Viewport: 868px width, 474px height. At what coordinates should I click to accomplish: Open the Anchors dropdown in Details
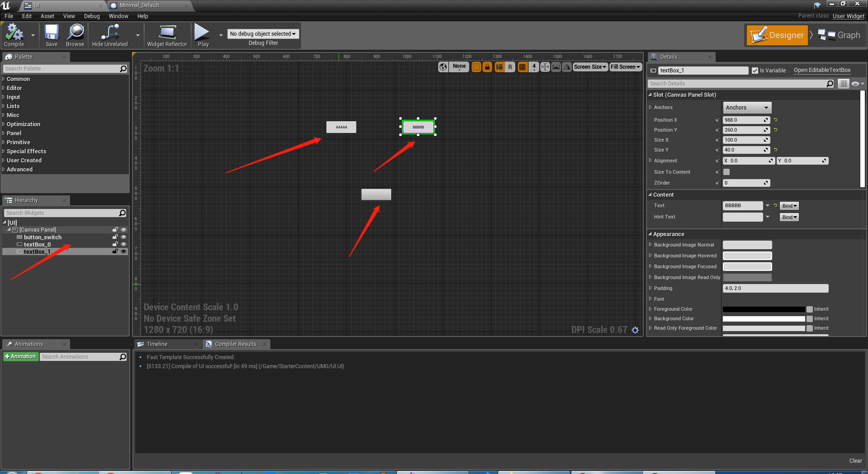746,107
